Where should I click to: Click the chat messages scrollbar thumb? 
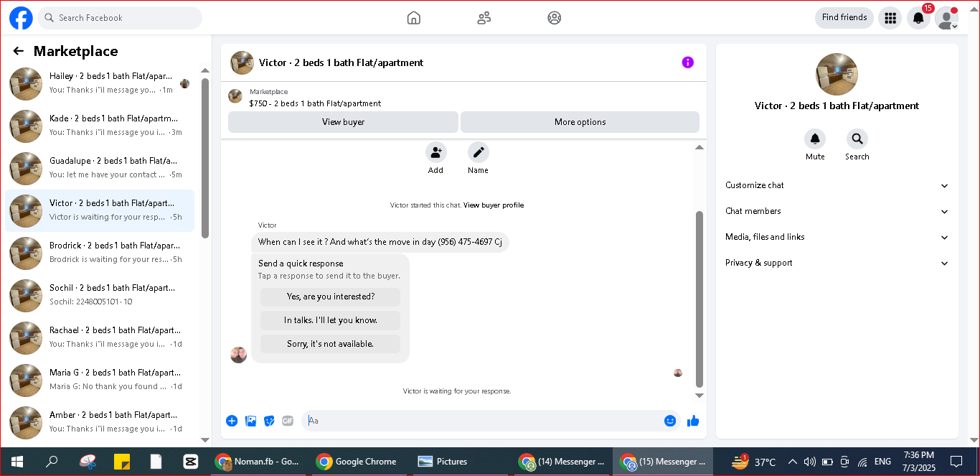(x=699, y=299)
